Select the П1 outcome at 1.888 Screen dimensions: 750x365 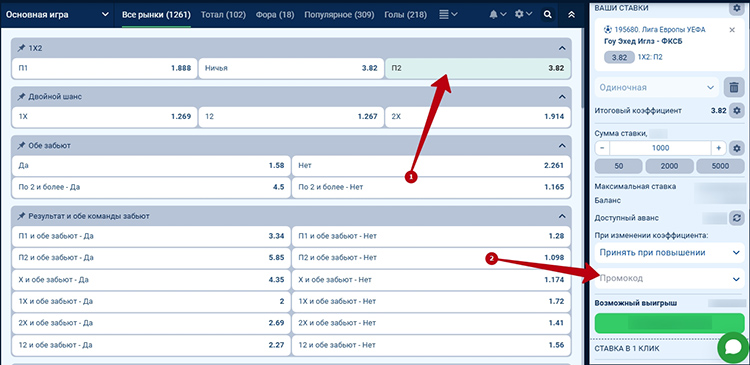pyautogui.click(x=104, y=68)
